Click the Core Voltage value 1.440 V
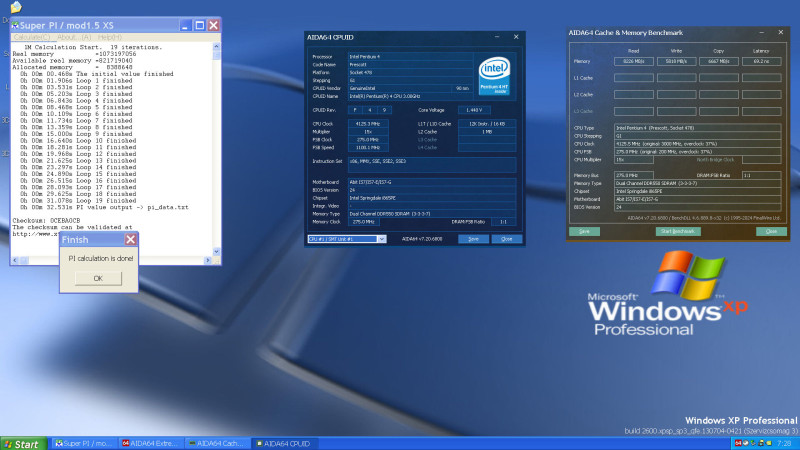 [x=474, y=110]
